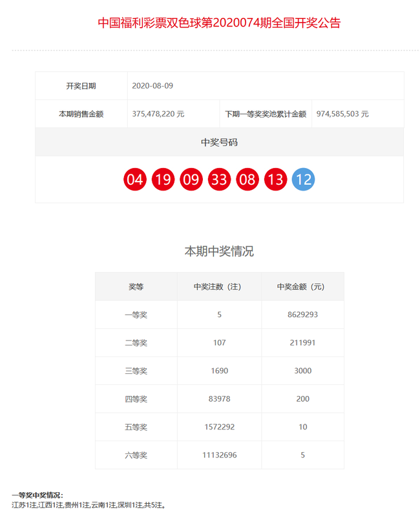The image size is (420, 518).
Task: Click the red ball numbered 33
Action: (x=219, y=180)
